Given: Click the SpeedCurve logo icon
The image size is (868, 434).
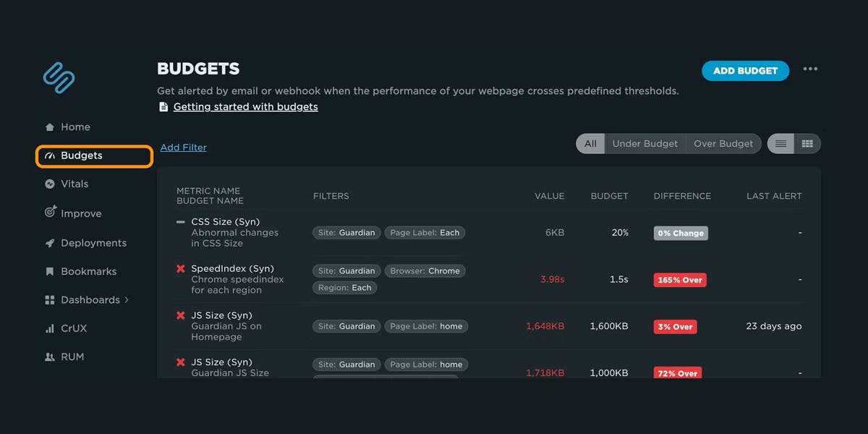Looking at the screenshot, I should (x=59, y=77).
